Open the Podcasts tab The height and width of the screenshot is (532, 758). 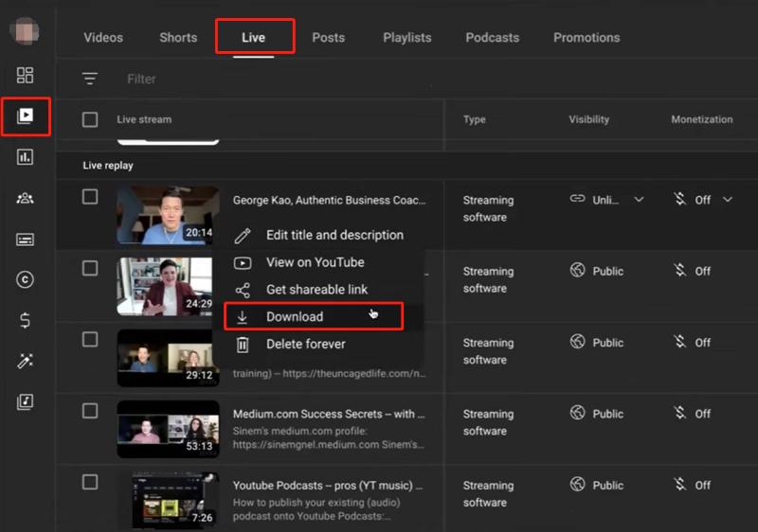coord(493,37)
